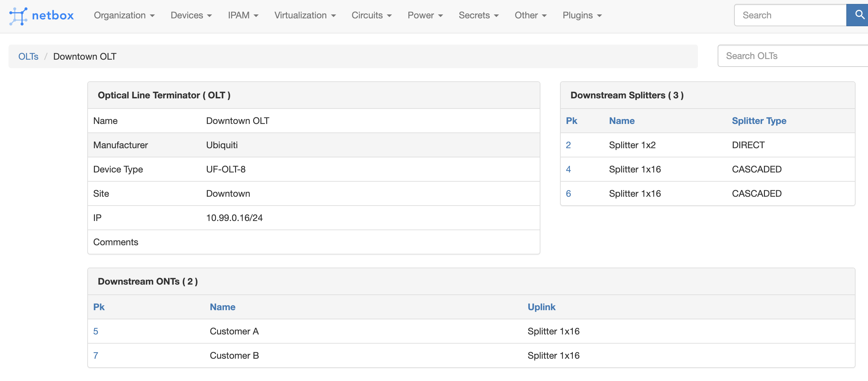This screenshot has width=868, height=381.
Task: Open splitter with Pk 4
Action: coord(568,169)
